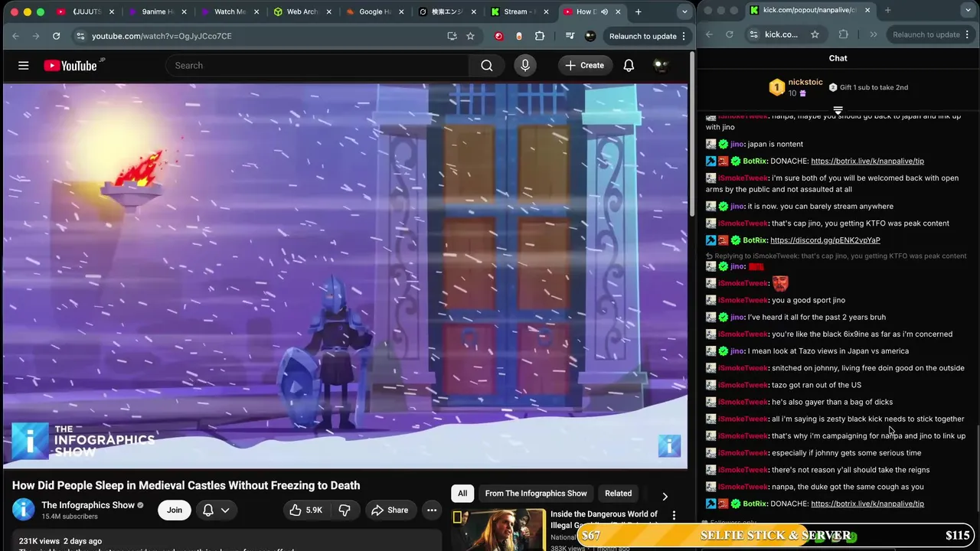
Task: Close the kick.com popout tab
Action: 867,10
